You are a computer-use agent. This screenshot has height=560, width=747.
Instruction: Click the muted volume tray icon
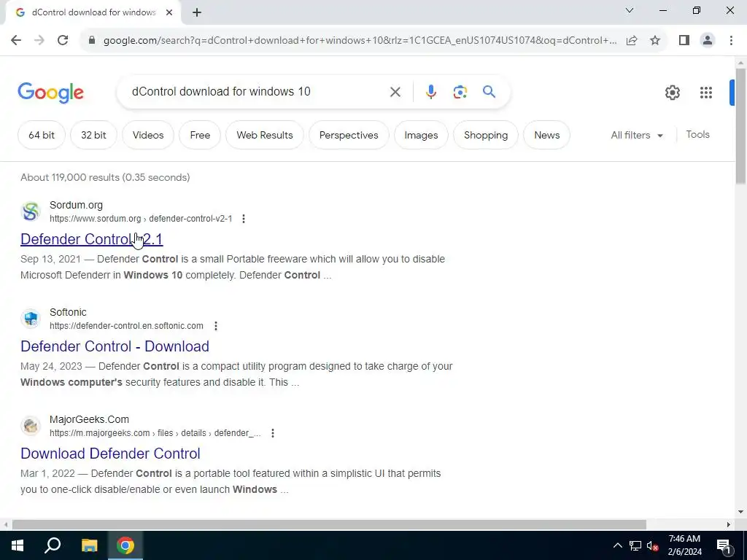652,545
